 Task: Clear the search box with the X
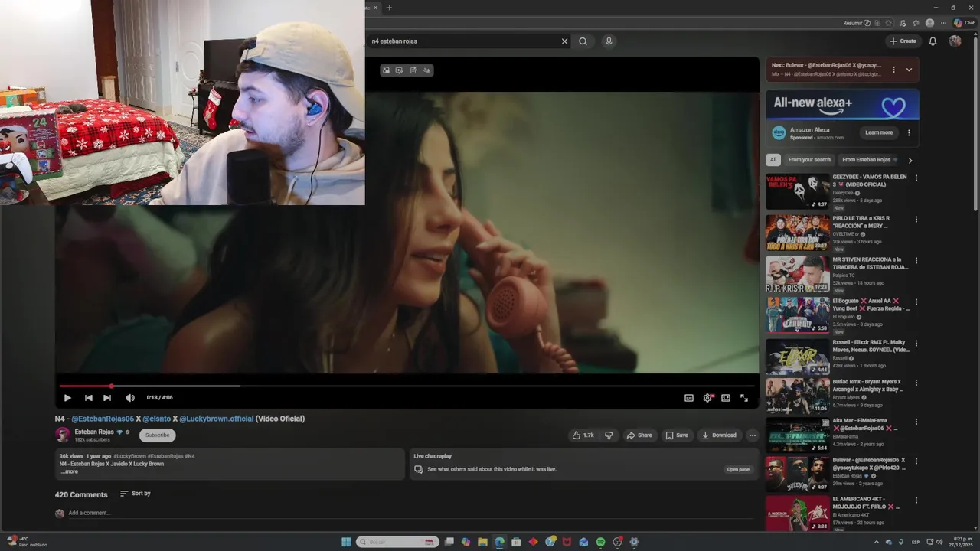[x=565, y=41]
